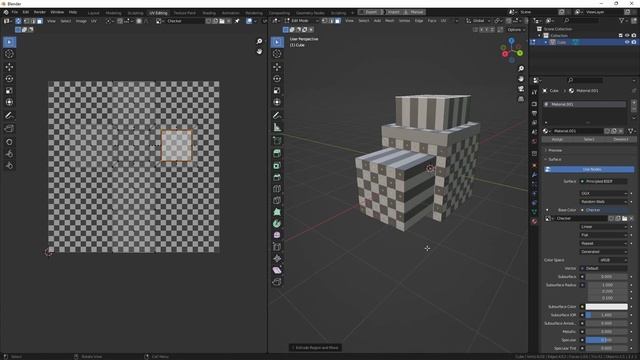Select the Rotate tool in UV editor toolbar
This screenshot has width=640, height=360.
point(9,79)
